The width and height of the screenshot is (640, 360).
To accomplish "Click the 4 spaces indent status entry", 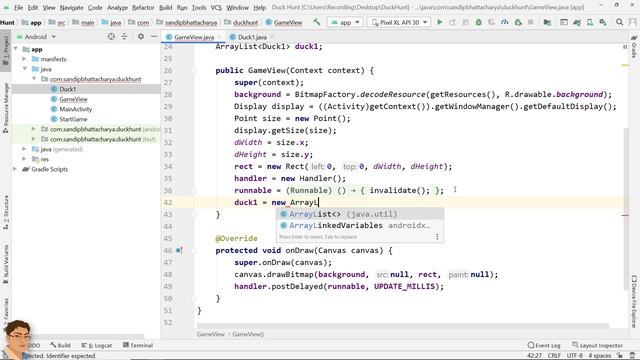I will point(600,356).
